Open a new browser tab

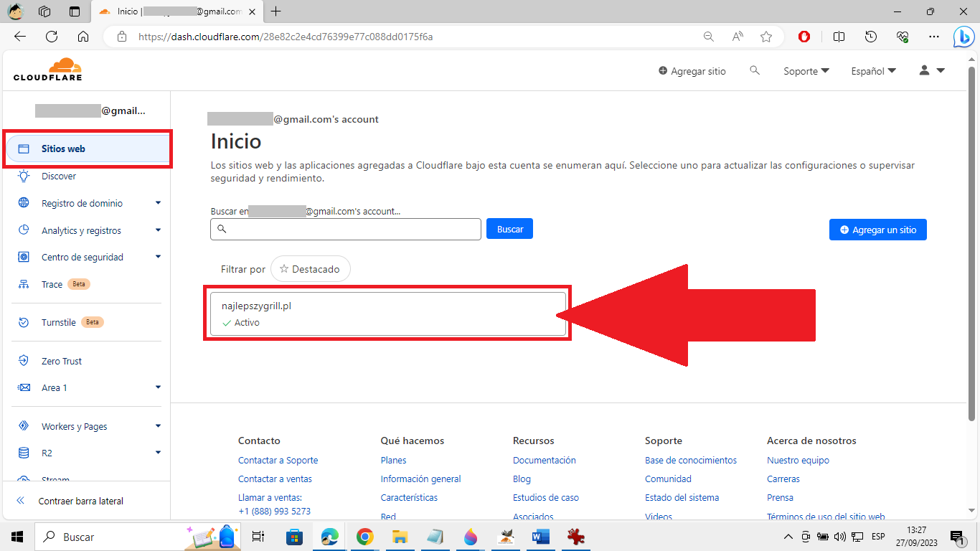click(276, 11)
